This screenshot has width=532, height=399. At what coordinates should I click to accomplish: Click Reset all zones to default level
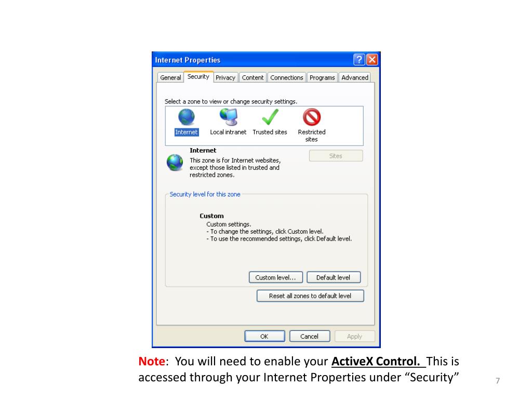[x=310, y=296]
